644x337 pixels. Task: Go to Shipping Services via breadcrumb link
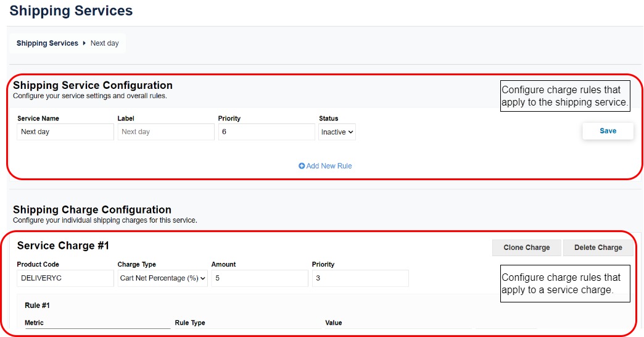click(x=47, y=43)
